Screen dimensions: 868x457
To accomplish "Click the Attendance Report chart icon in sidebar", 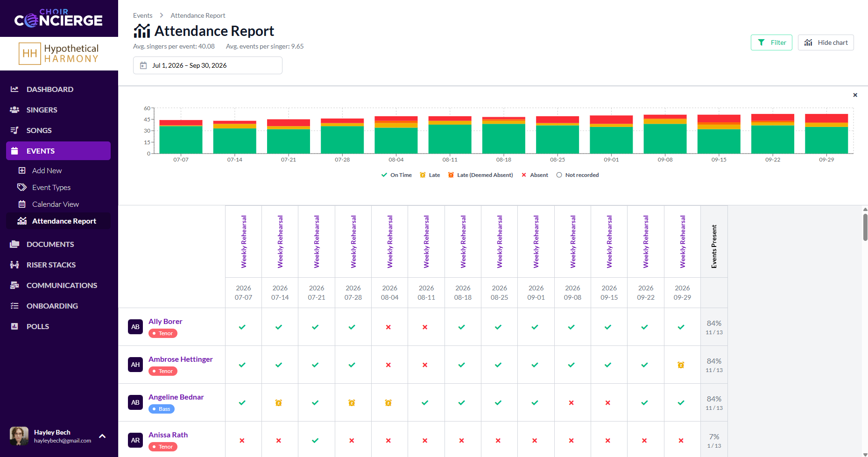I will [22, 221].
